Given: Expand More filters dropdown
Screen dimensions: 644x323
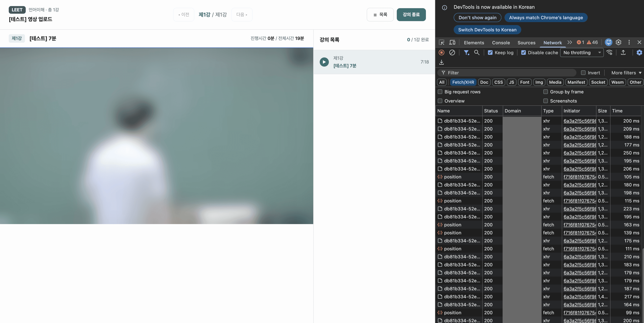Looking at the screenshot, I should coord(626,73).
